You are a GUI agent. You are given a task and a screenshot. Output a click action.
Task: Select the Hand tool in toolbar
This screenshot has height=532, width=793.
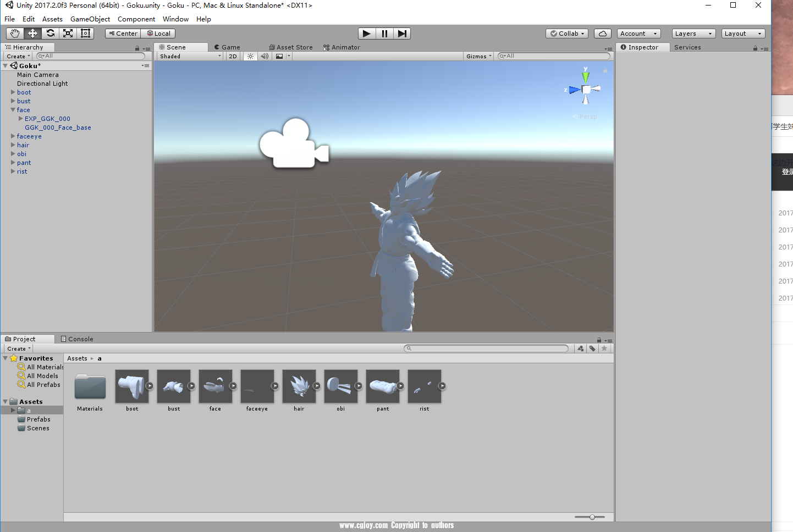pos(15,34)
